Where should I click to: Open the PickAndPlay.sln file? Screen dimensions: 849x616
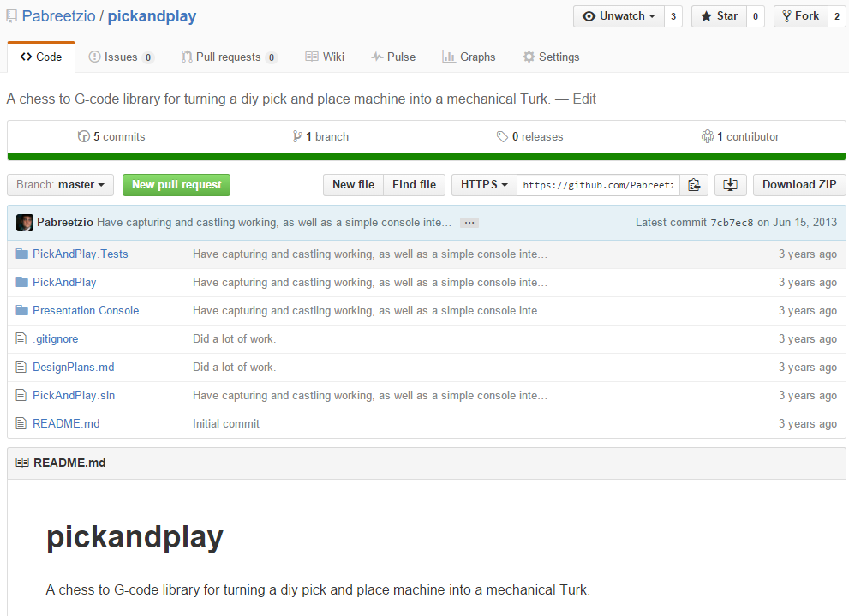click(74, 395)
